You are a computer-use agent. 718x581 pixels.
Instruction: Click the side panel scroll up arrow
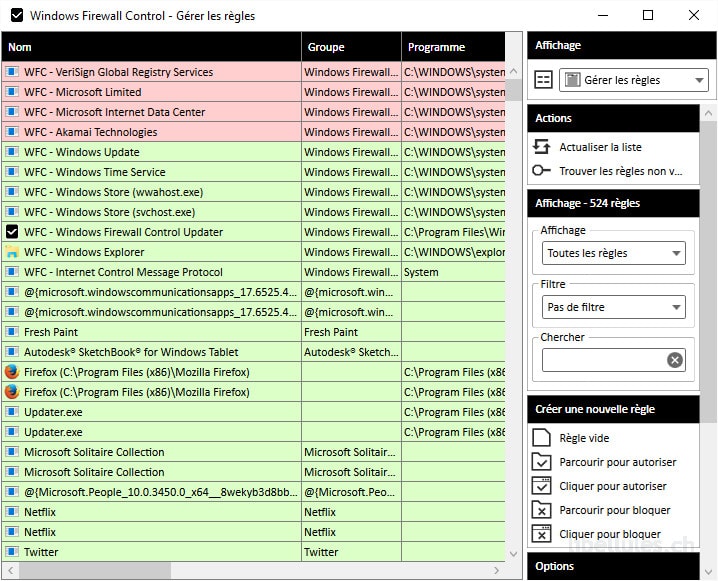pyautogui.click(x=708, y=112)
